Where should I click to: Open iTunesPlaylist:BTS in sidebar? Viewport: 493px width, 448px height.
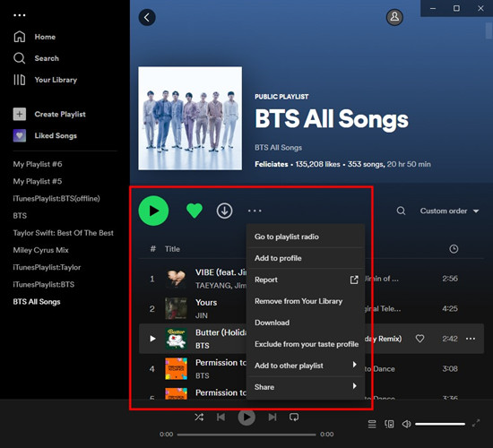[44, 285]
